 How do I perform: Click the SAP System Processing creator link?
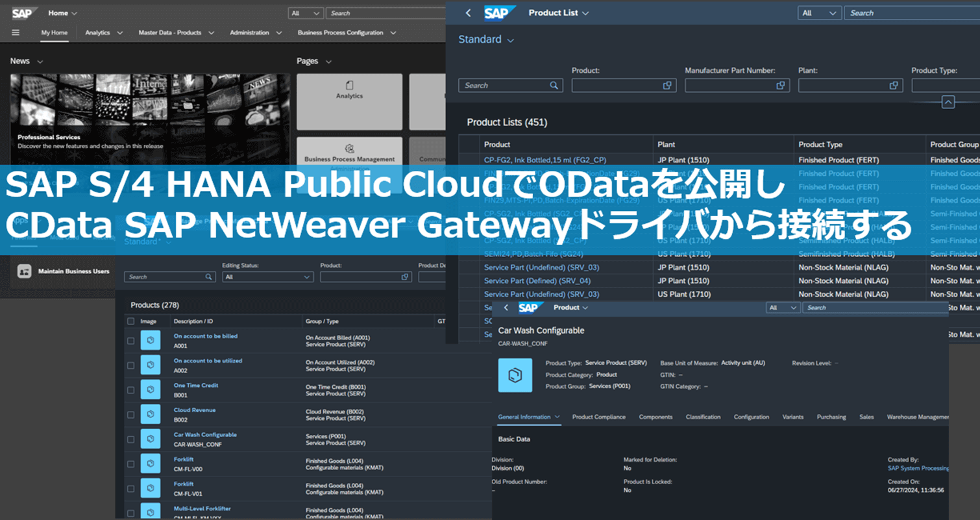(918, 468)
